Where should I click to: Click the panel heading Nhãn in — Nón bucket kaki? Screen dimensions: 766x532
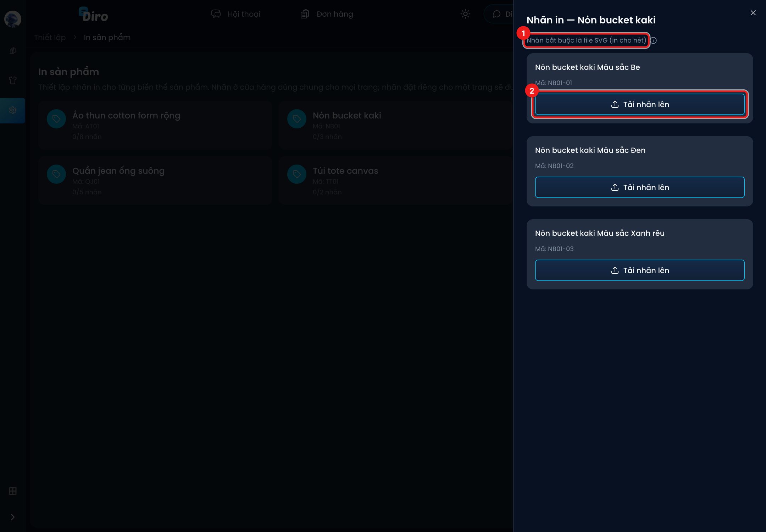591,20
